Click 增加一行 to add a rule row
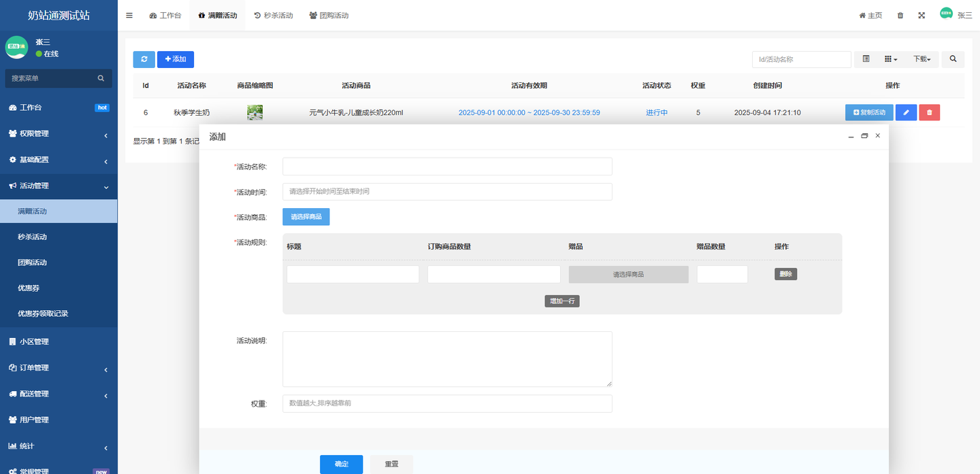The image size is (980, 474). (562, 301)
